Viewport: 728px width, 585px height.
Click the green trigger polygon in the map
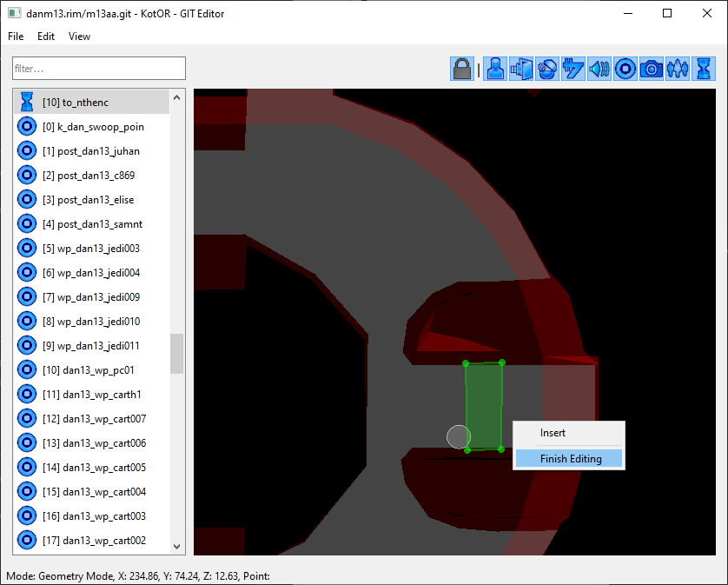point(484,406)
